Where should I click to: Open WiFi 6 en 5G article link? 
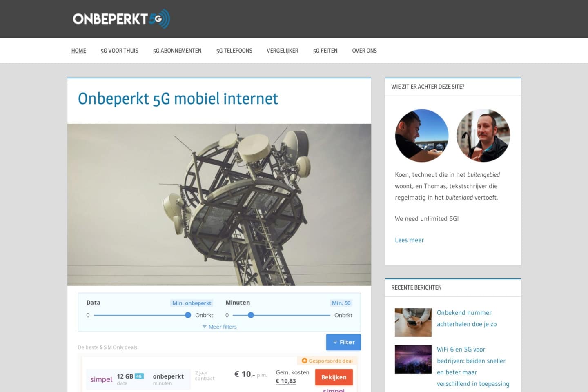[473, 367]
